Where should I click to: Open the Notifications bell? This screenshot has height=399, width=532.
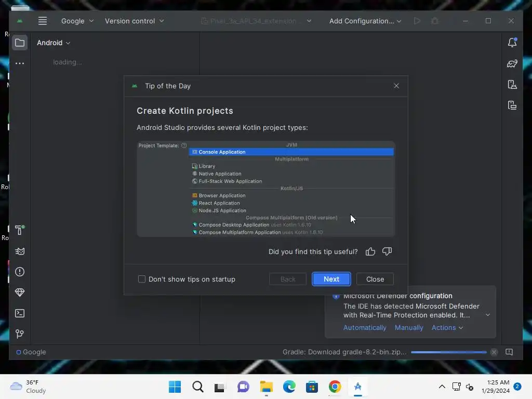tap(512, 43)
